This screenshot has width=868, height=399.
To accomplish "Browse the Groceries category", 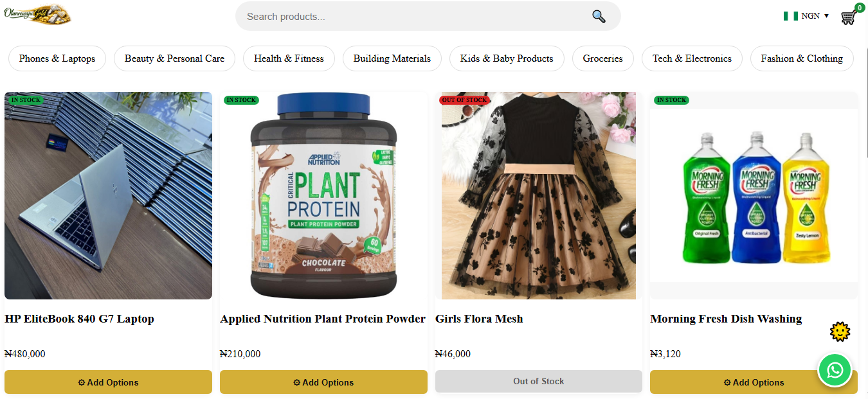I will [x=602, y=58].
